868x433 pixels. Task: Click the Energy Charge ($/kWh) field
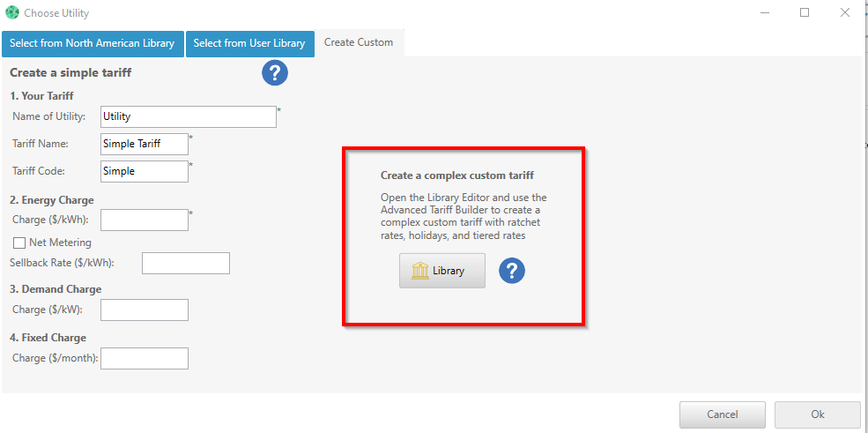[145, 220]
